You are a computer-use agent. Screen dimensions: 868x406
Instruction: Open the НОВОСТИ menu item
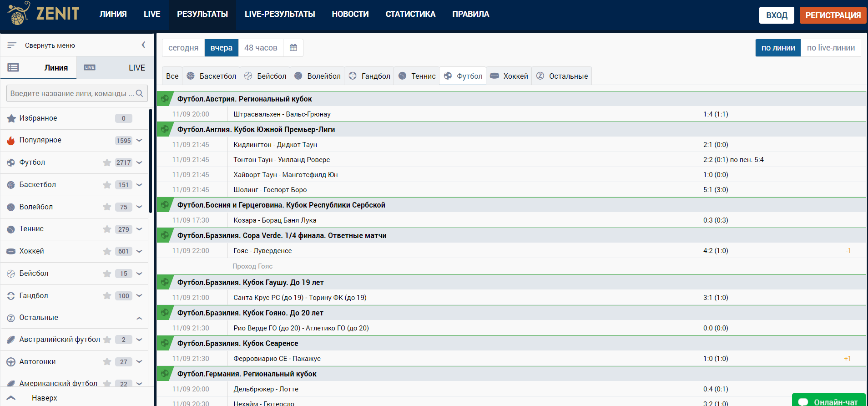pyautogui.click(x=350, y=14)
